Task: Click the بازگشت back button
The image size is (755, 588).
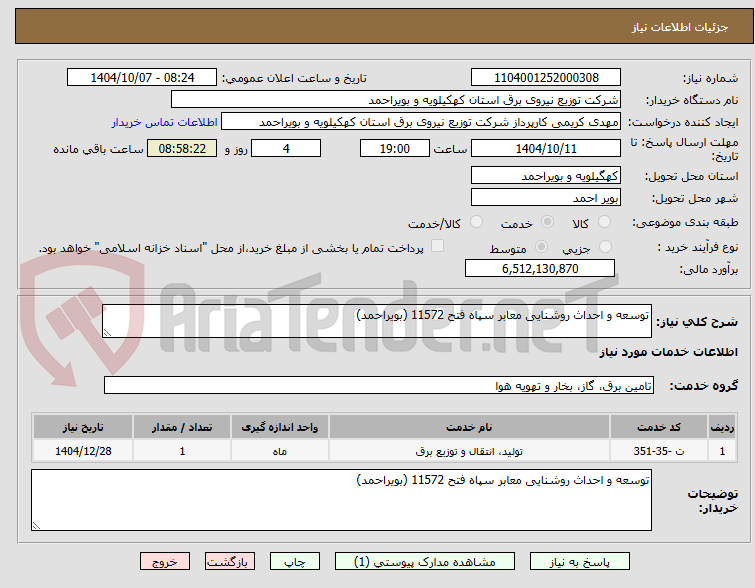Action: point(230,562)
